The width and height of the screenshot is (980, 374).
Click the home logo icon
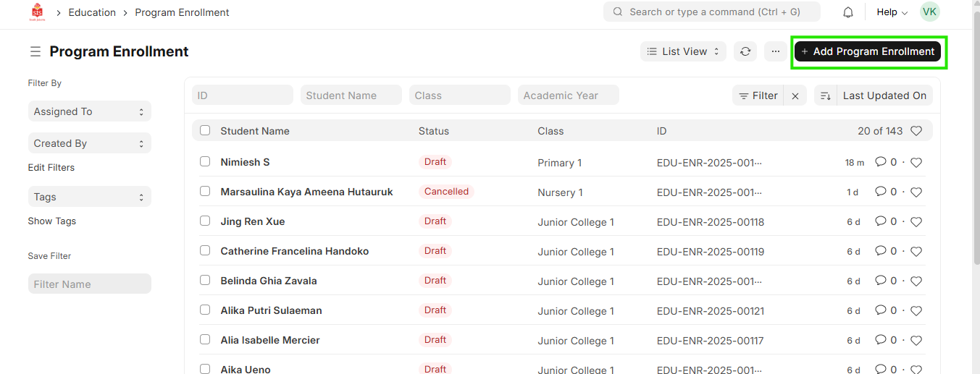(x=36, y=12)
